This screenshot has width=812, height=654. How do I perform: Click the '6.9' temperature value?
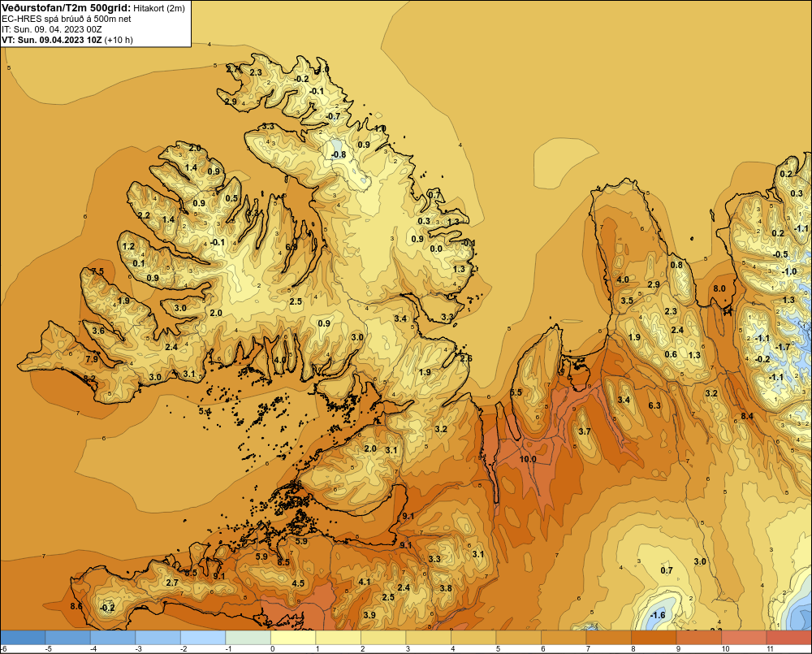[292, 247]
